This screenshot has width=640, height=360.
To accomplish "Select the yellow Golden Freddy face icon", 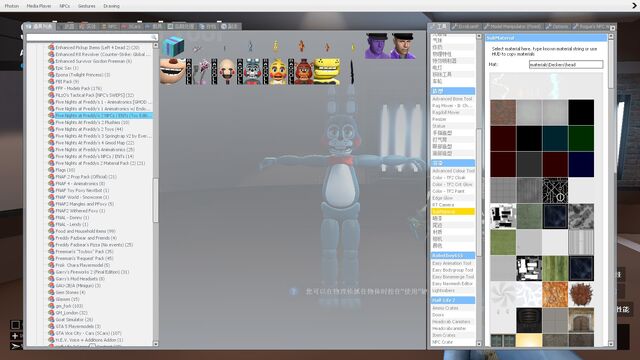I will coord(327,71).
